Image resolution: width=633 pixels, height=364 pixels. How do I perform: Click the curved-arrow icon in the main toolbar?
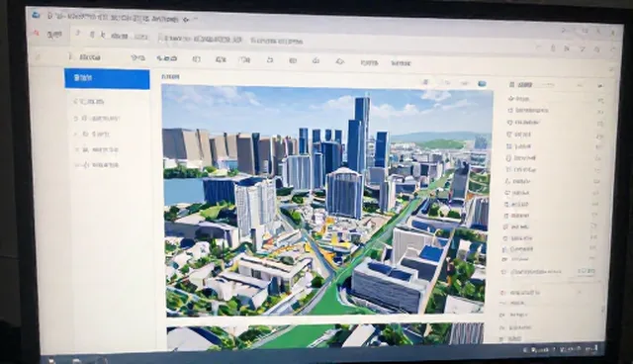[270, 59]
